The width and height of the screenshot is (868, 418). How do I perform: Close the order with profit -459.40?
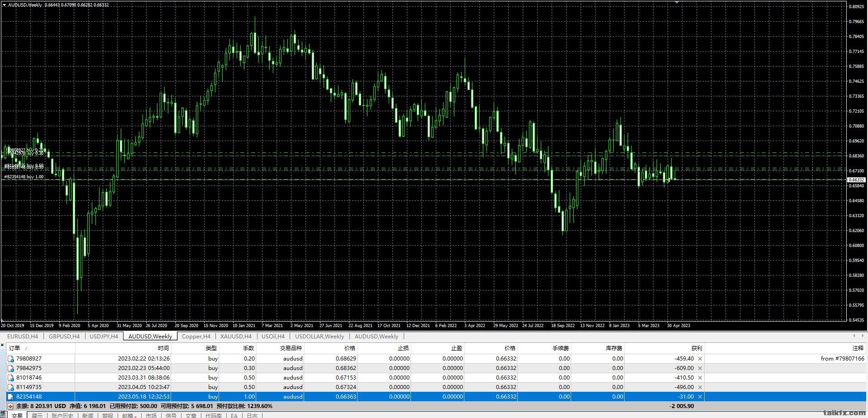700,359
